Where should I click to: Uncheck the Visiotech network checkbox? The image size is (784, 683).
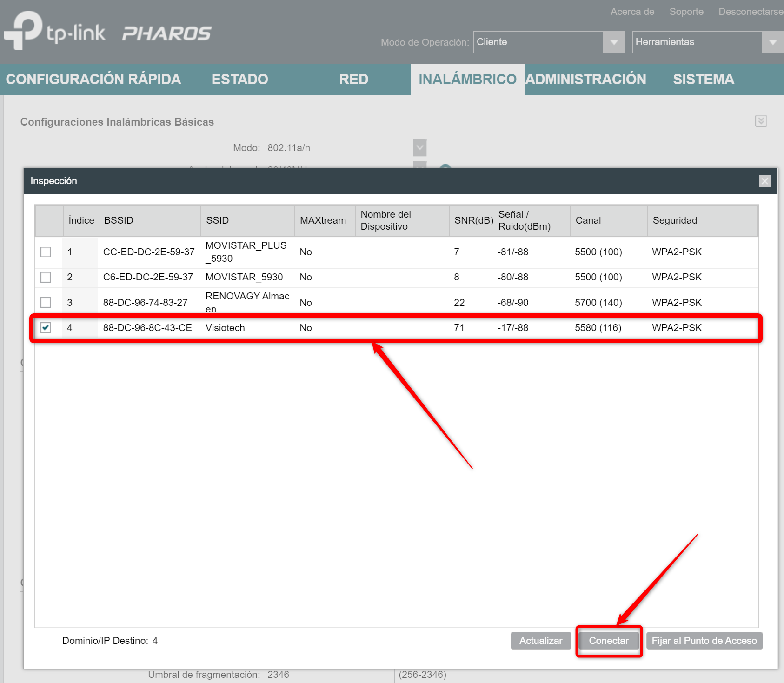click(x=46, y=327)
